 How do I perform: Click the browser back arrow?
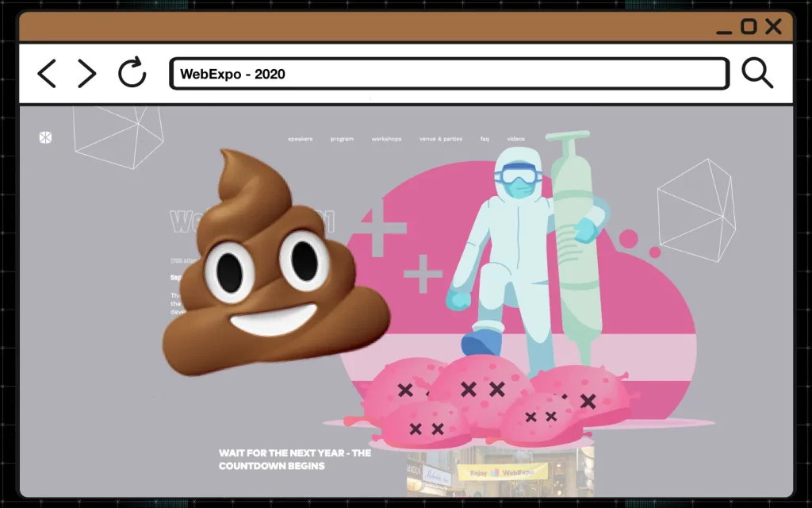pos(47,74)
